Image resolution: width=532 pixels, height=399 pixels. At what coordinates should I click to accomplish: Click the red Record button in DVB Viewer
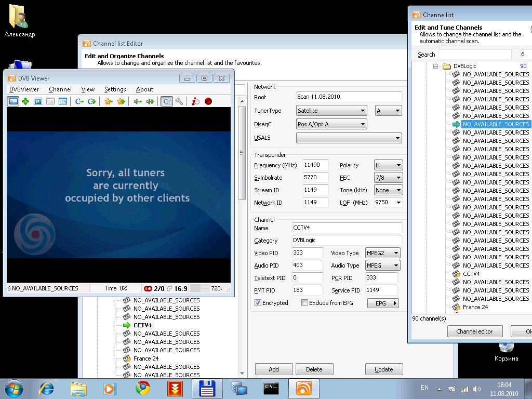point(208,102)
